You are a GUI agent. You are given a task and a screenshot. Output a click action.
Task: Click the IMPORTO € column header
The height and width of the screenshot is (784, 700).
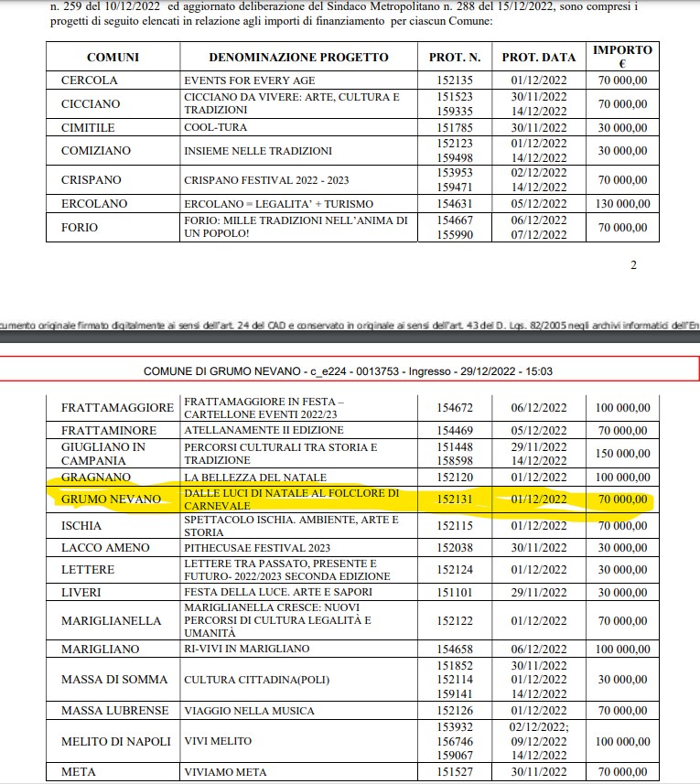(622, 57)
